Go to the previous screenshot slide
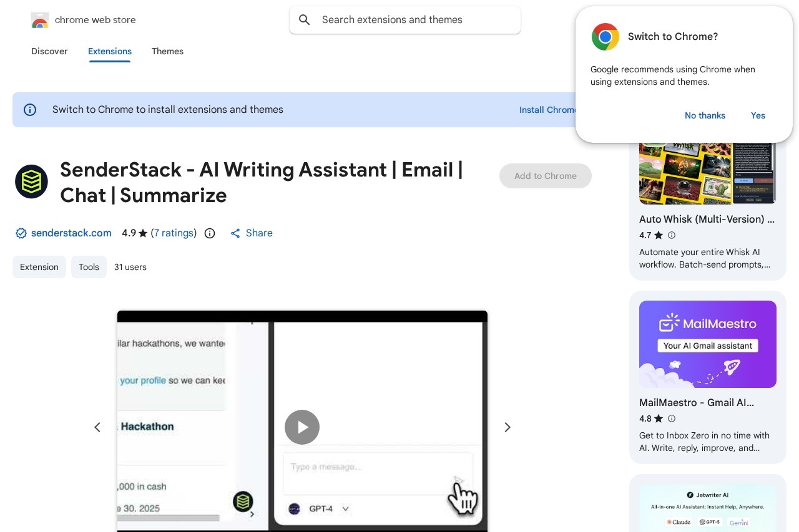 97,427
